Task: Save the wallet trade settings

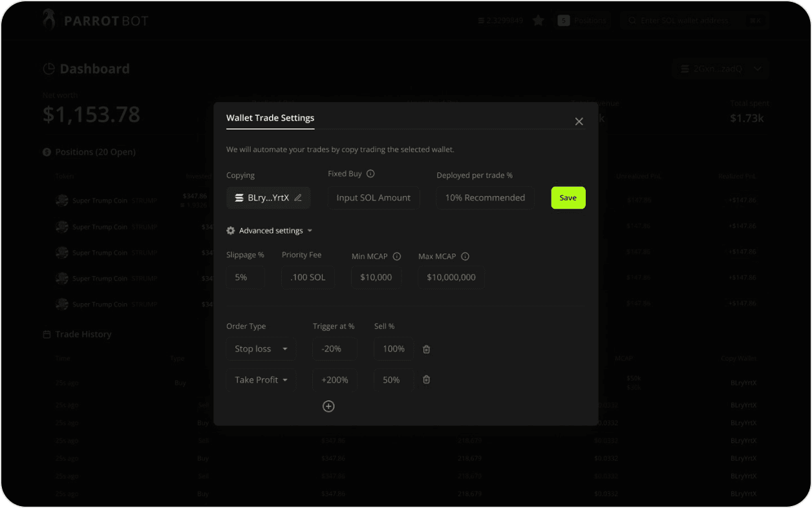Action: [x=568, y=198]
